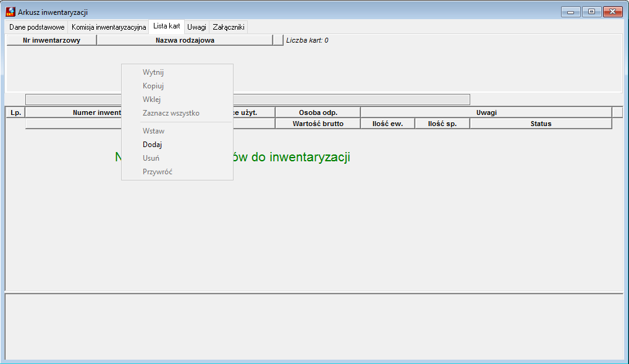Choose Wklej in the context menu
Screen dimensions: 629x364
pos(177,99)
